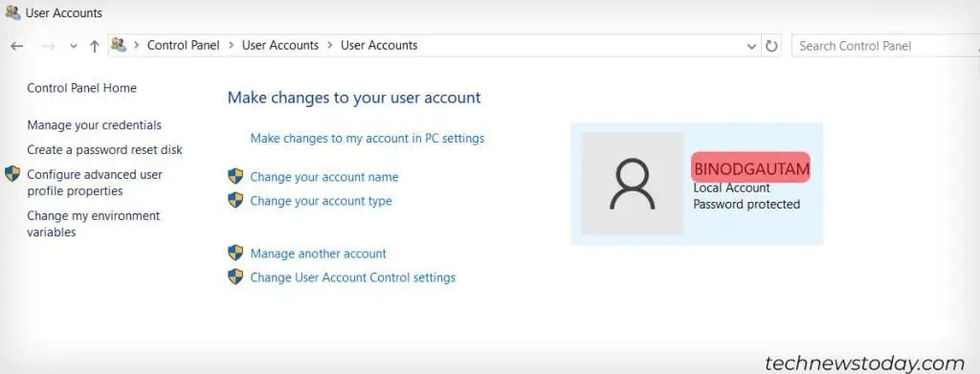Image resolution: width=980 pixels, height=374 pixels.
Task: Go up one level with up arrow
Action: (95, 46)
